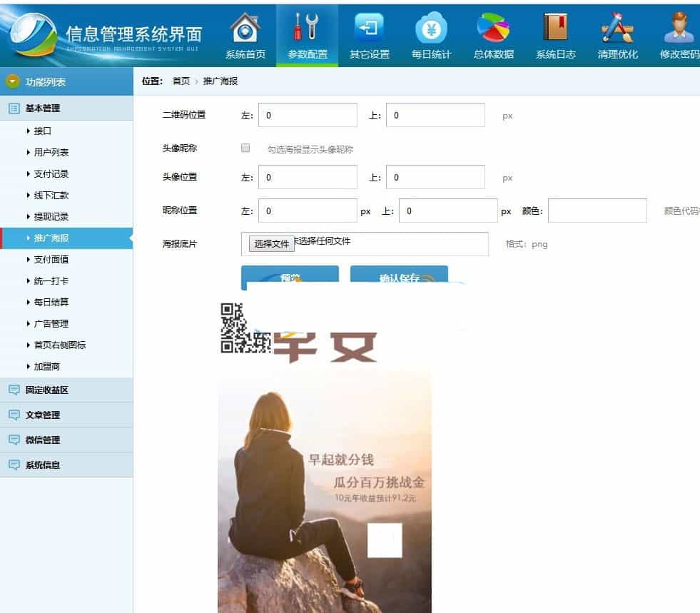Focus the 头像位置 上 input field
The image size is (700, 613).
[435, 177]
